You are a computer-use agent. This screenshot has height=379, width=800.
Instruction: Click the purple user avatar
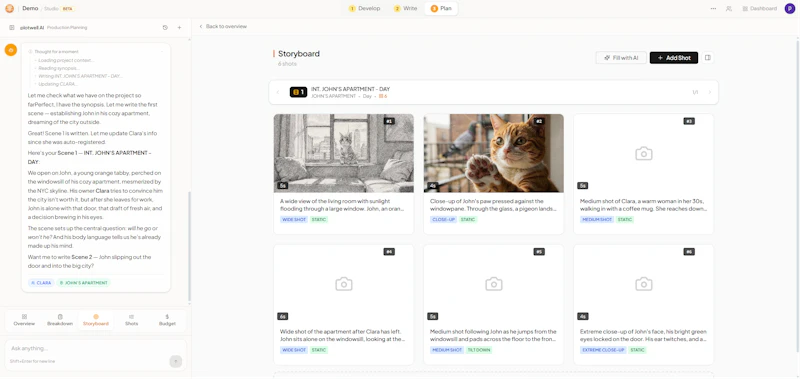[x=789, y=9]
